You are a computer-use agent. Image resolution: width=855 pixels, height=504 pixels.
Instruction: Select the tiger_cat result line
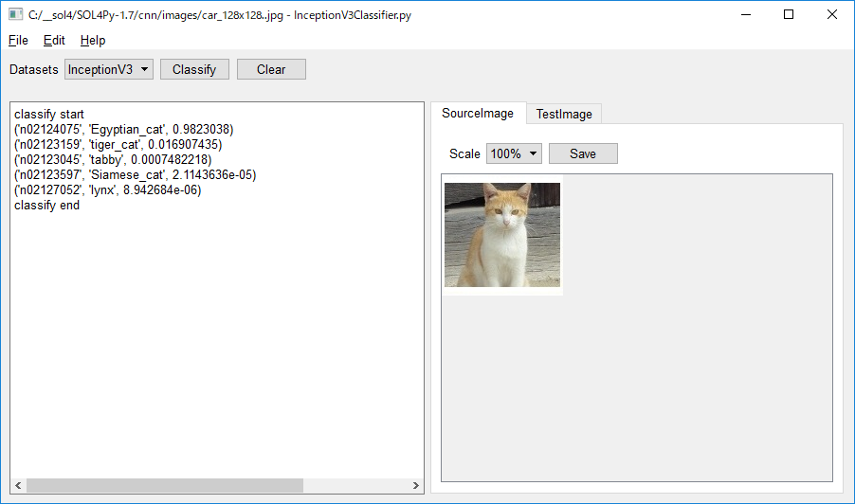(118, 145)
